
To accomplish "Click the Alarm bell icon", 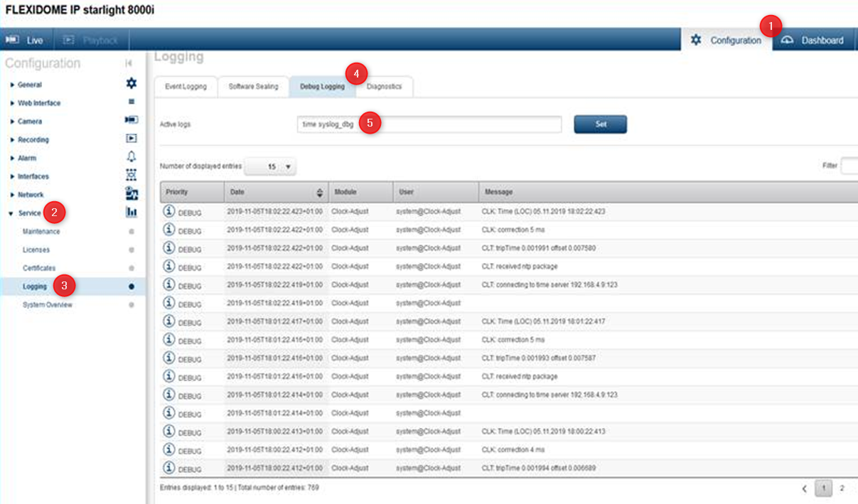I will click(131, 157).
